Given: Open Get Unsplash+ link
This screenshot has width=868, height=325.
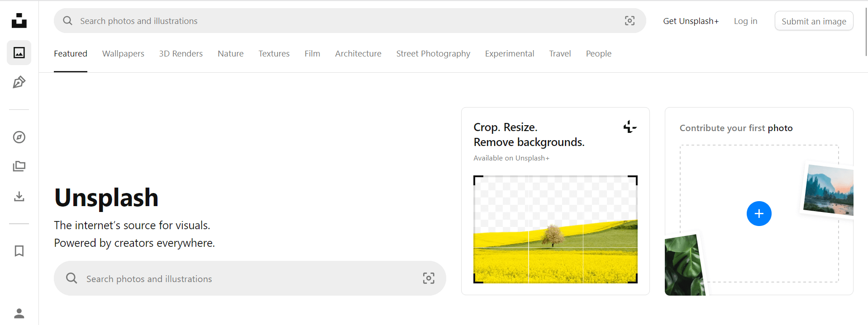Looking at the screenshot, I should coord(691,21).
